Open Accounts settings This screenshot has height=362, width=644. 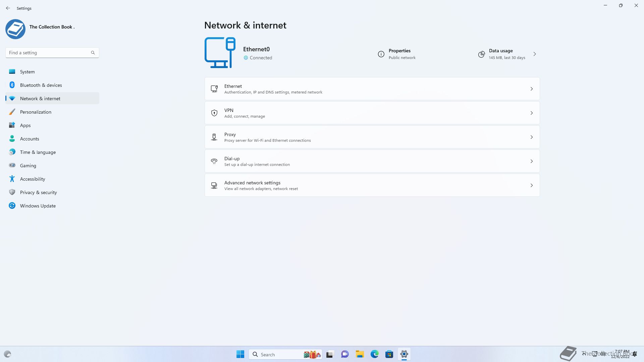(52, 139)
